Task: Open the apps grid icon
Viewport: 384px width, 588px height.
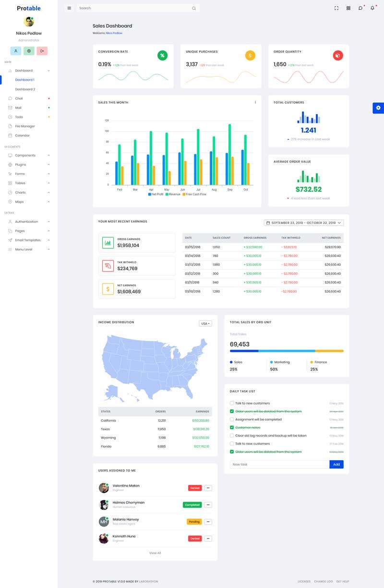Action: pos(348,8)
